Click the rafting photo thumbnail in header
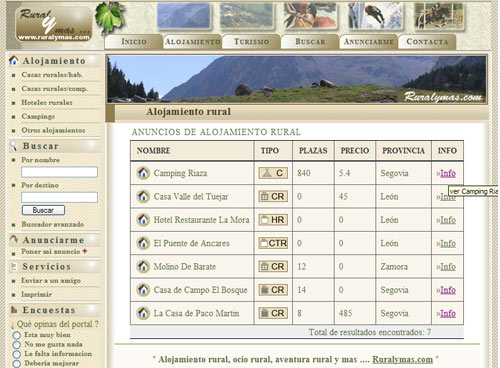The height and width of the screenshot is (368, 500). 310,16
